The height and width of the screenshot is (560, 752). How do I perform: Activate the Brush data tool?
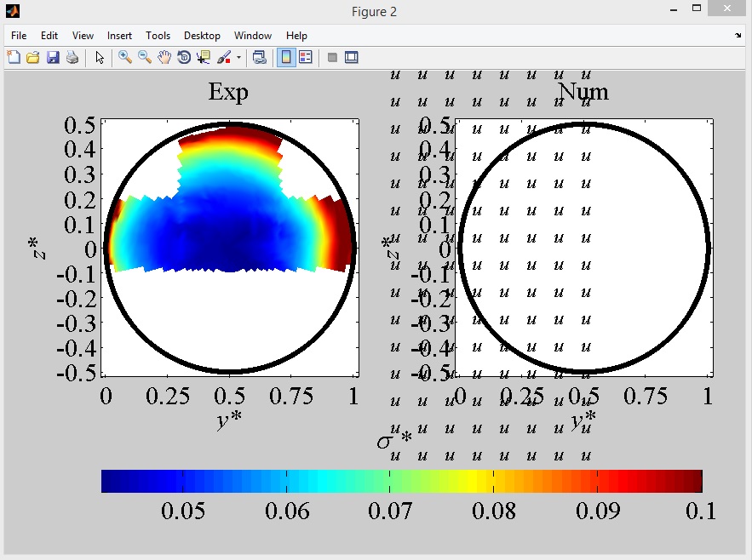tap(224, 58)
